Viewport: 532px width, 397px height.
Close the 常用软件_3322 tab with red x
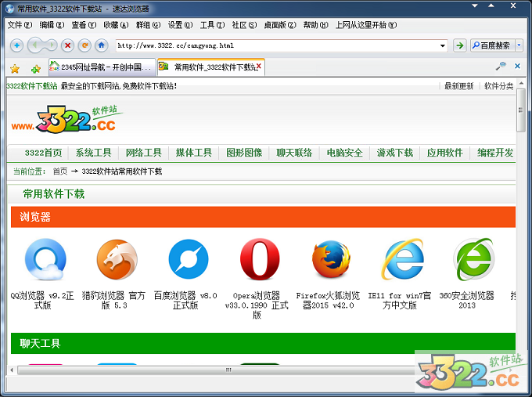click(x=258, y=67)
